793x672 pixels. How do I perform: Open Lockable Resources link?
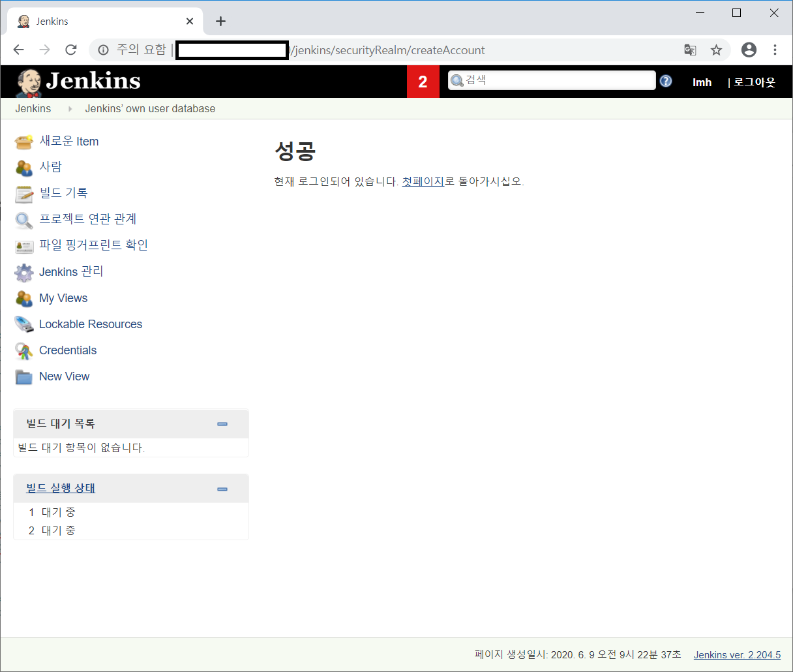pos(91,324)
